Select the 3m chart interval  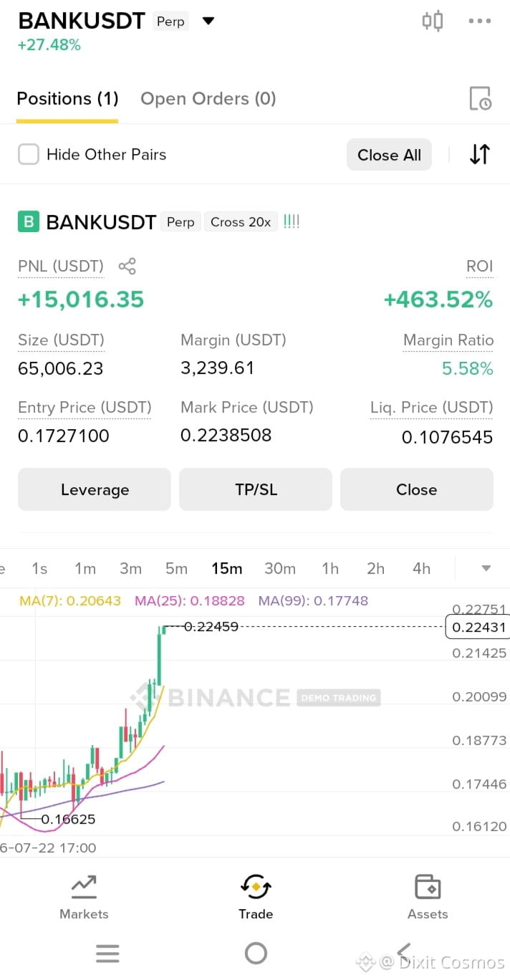[130, 568]
